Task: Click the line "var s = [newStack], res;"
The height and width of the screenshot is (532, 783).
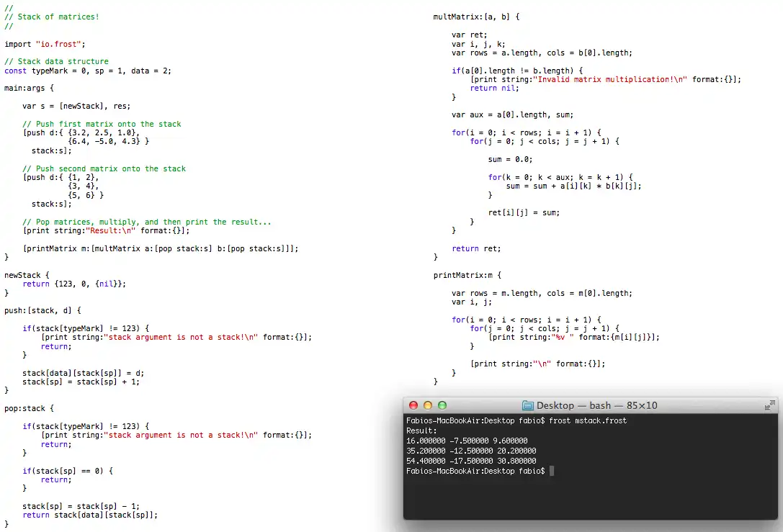Action: tap(76, 106)
